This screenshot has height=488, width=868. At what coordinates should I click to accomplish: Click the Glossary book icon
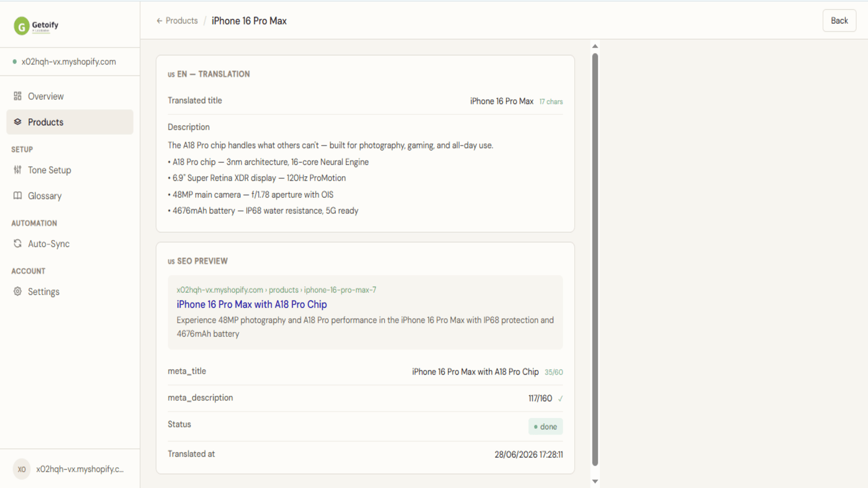coord(17,196)
